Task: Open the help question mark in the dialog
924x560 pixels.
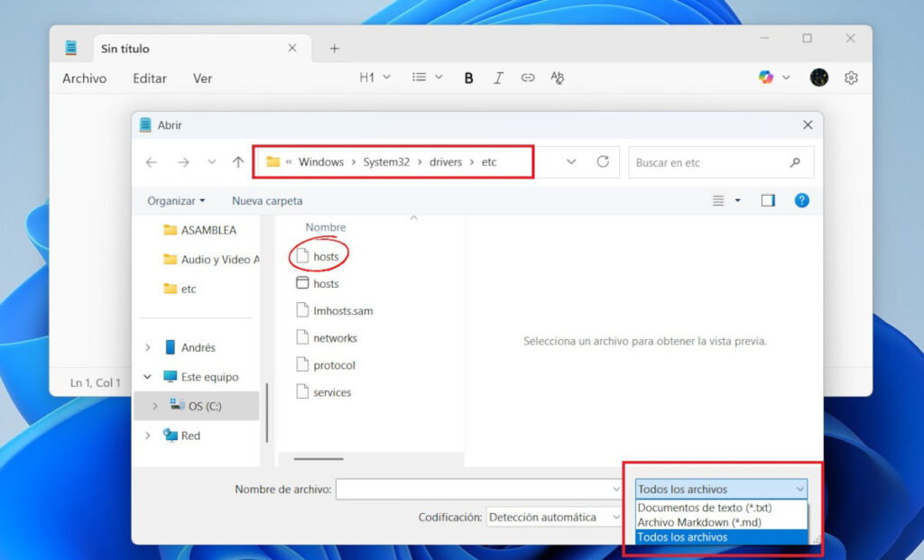Action: 801,200
